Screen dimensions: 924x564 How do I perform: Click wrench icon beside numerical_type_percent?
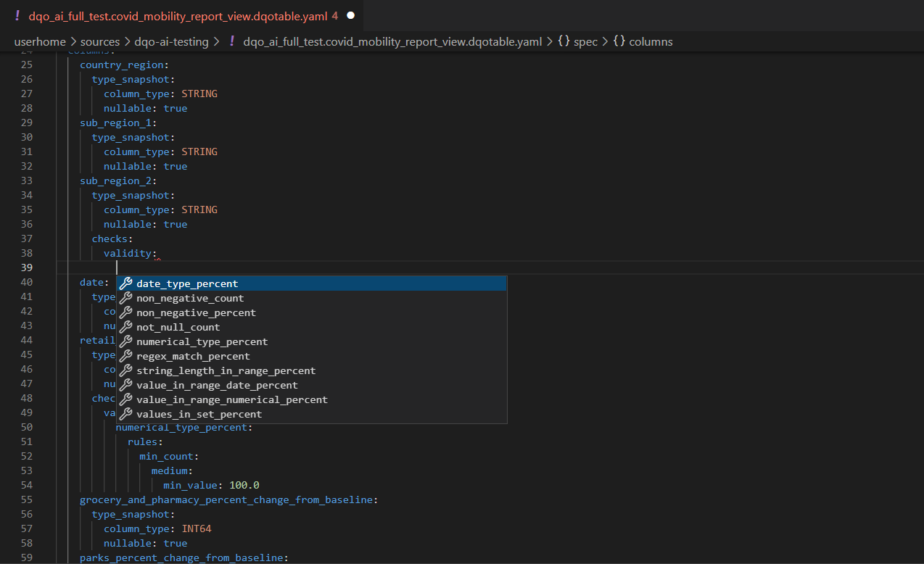click(125, 341)
